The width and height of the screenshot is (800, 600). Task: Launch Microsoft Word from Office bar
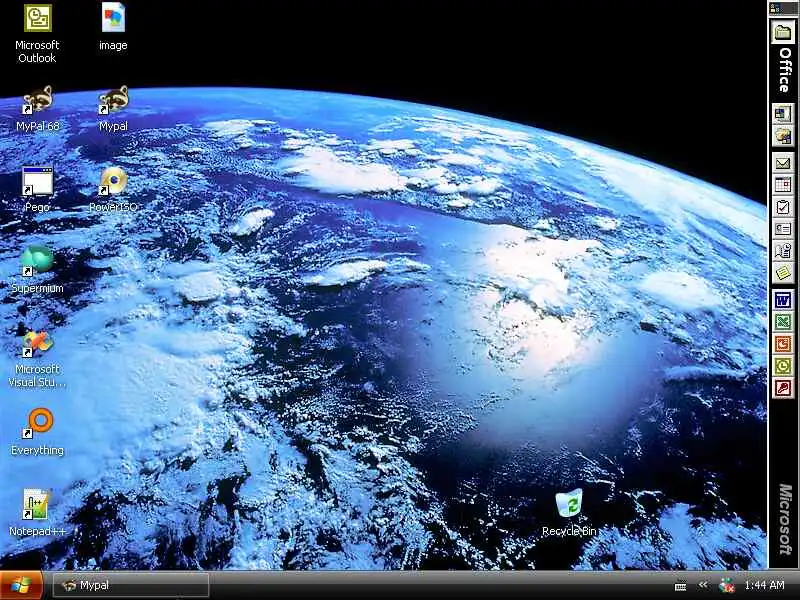click(x=783, y=300)
